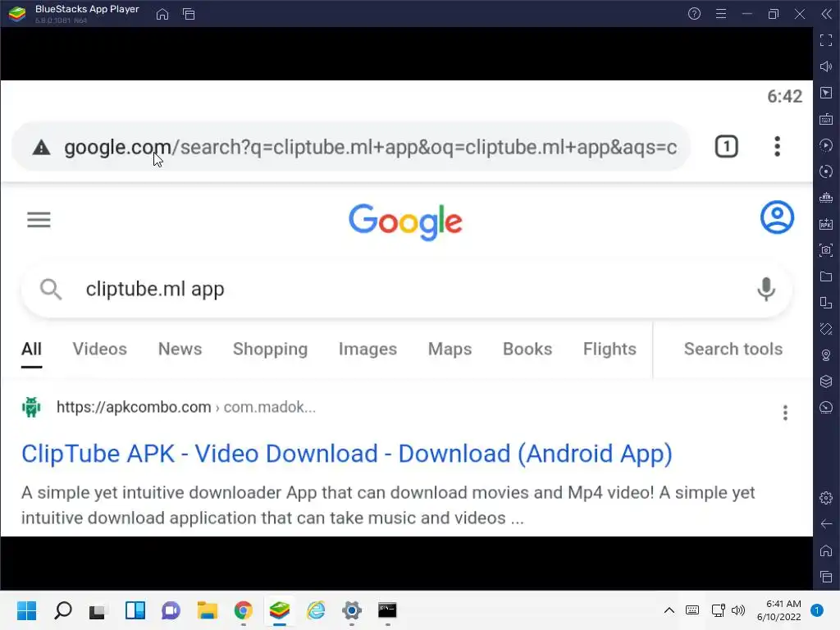Open the ClipTube APK - Video Download result
The width and height of the screenshot is (840, 630).
347,454
